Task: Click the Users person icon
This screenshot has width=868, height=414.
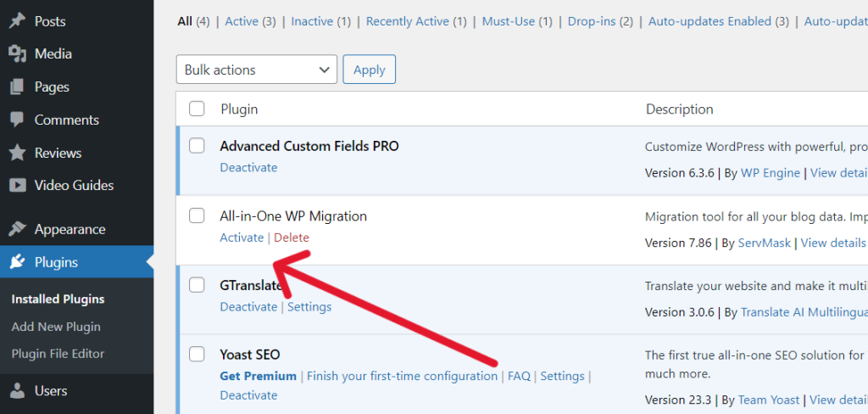Action: [x=18, y=391]
